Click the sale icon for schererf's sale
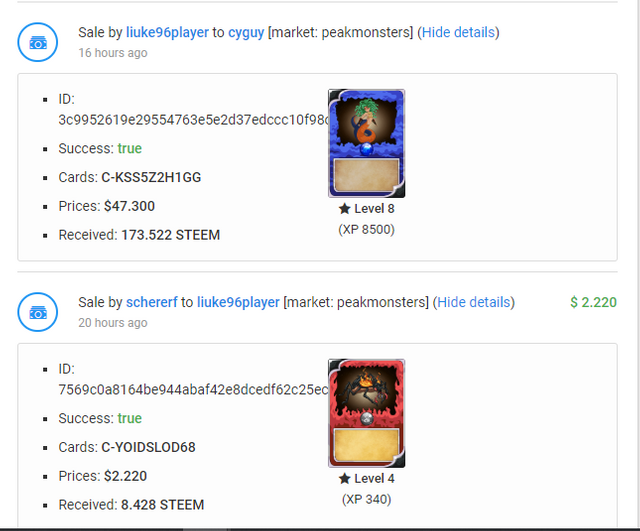The height and width of the screenshot is (531, 640). 38,312
